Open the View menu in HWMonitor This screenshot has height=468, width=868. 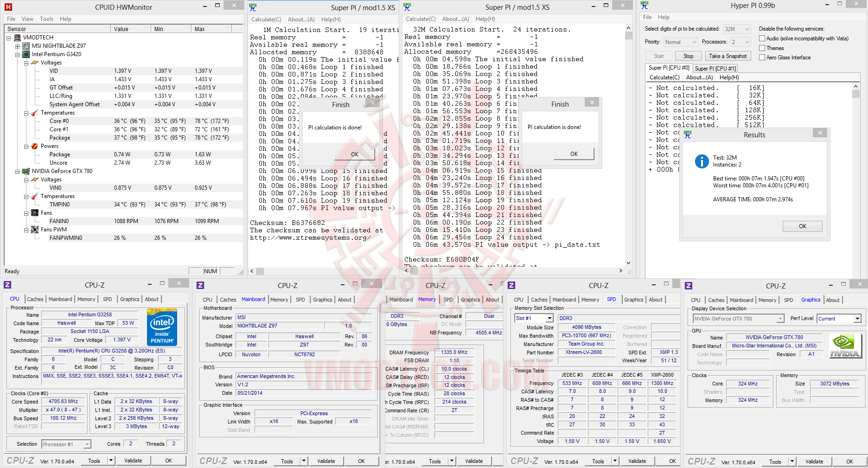tap(27, 19)
